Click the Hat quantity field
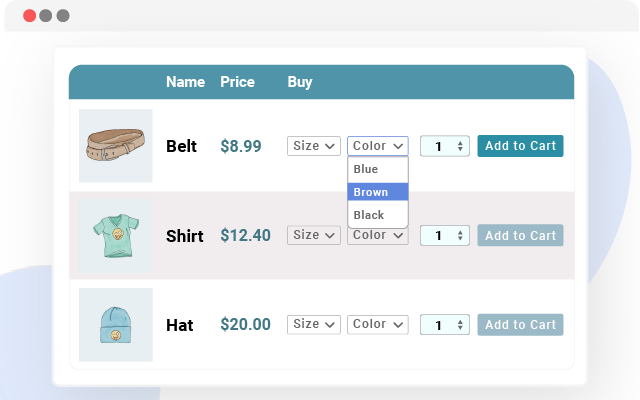The width and height of the screenshot is (640, 400). coord(439,324)
